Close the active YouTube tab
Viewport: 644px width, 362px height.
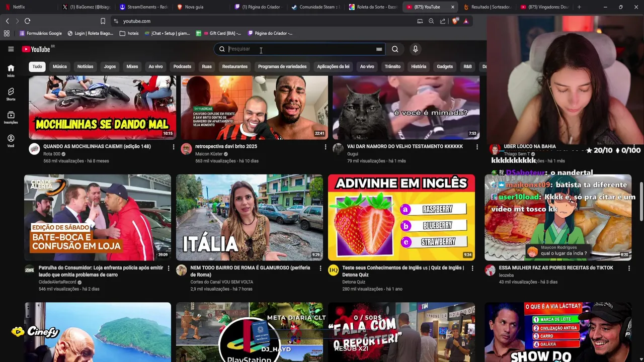[x=453, y=7]
